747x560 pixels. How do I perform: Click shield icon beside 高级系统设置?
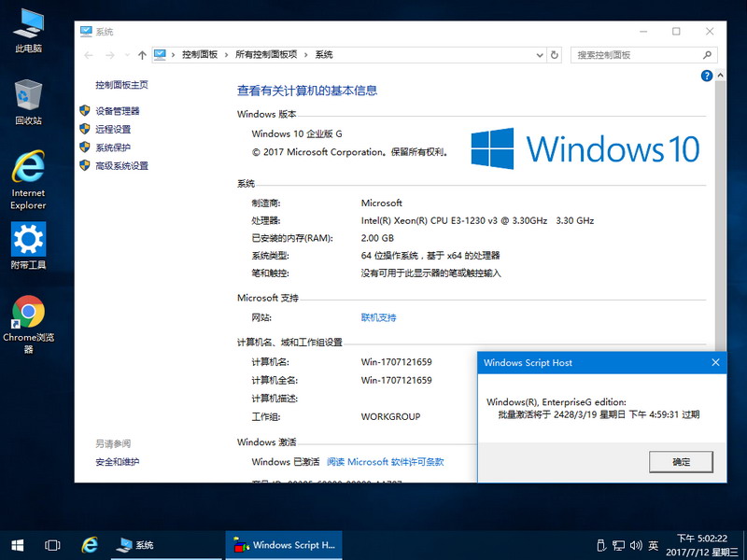click(x=85, y=165)
